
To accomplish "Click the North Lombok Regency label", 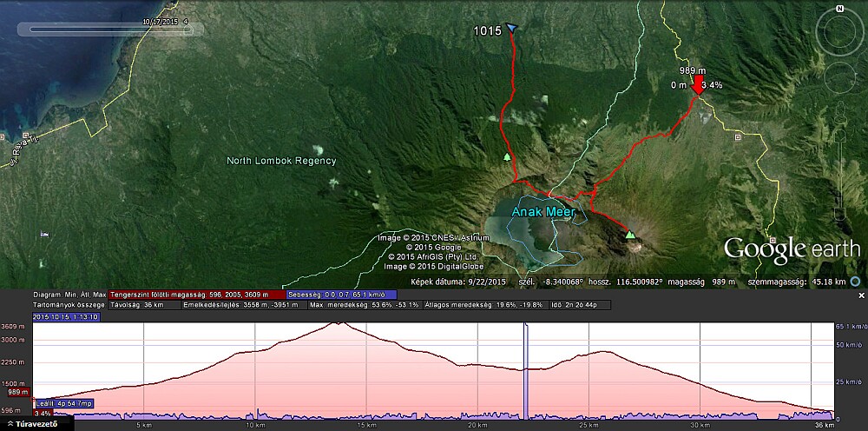I will (280, 161).
